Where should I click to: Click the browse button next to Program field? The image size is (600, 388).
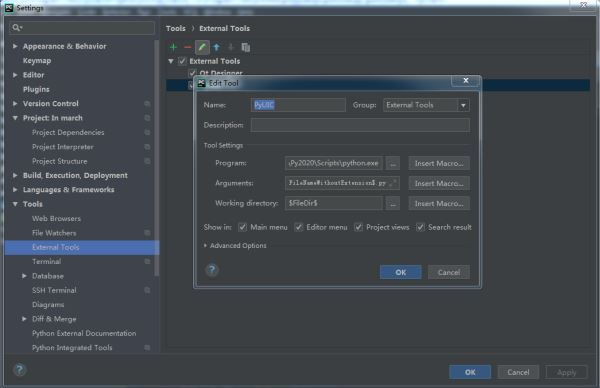tap(393, 163)
